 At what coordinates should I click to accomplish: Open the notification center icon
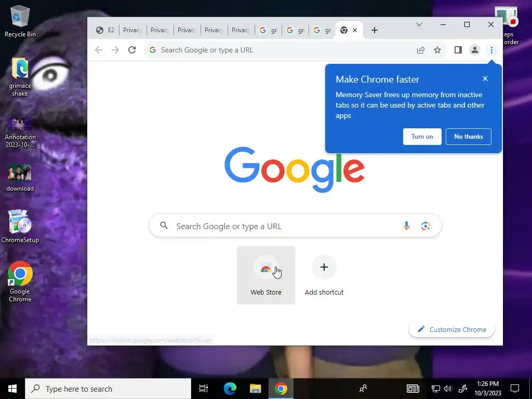coord(515,389)
